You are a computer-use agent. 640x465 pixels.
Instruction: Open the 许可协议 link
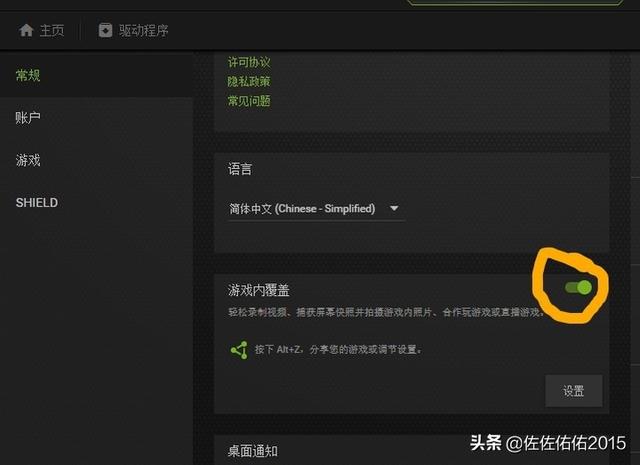(x=249, y=62)
